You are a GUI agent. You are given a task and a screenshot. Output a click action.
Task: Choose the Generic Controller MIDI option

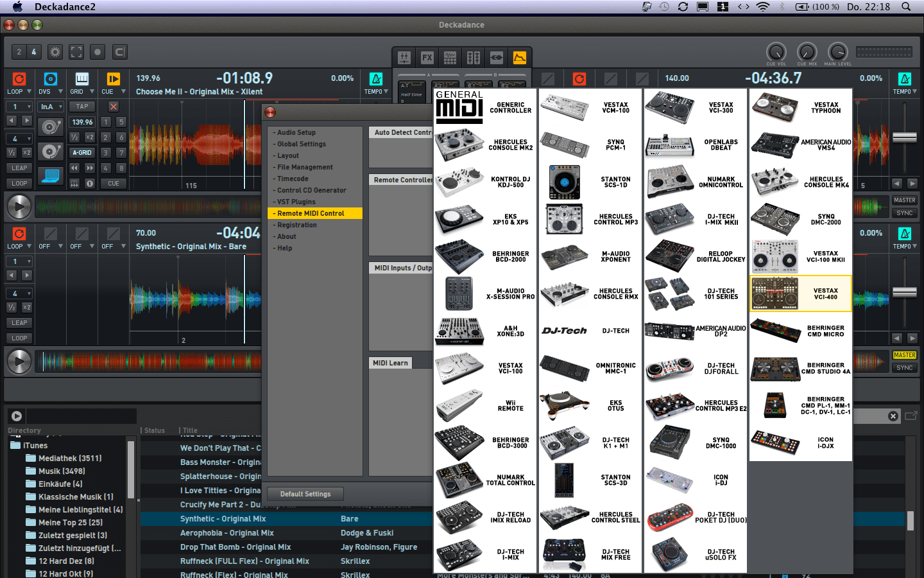[485, 107]
